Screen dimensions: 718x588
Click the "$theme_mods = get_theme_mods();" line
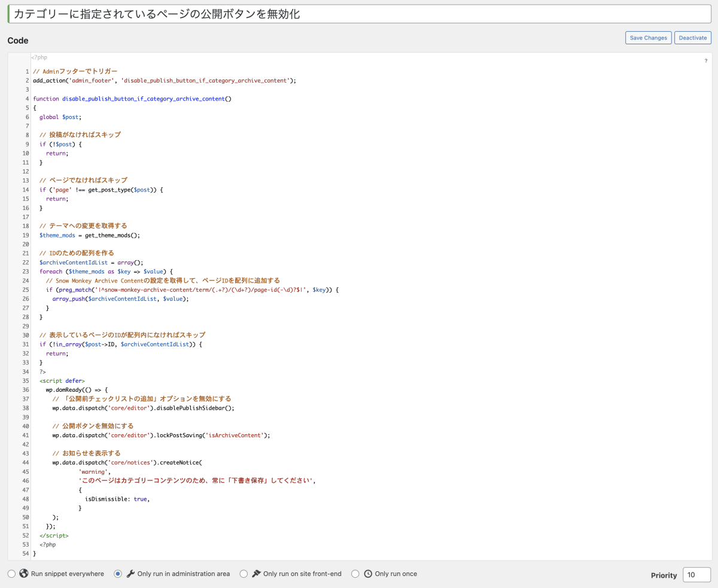90,235
